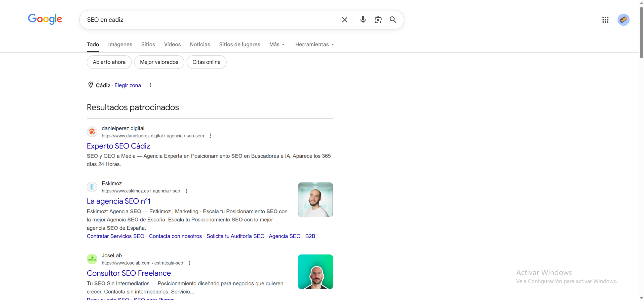The height and width of the screenshot is (300, 644).
Task: Click the JoseLab site name text
Action: (x=112, y=256)
